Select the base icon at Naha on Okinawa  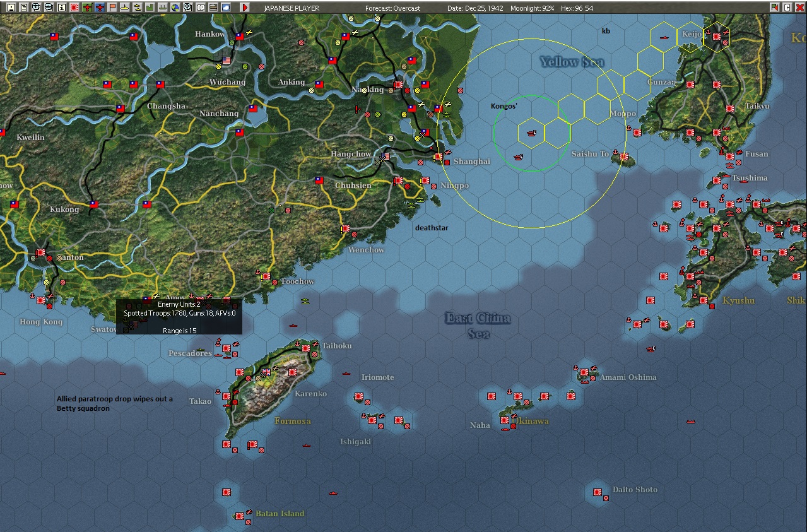pos(505,420)
